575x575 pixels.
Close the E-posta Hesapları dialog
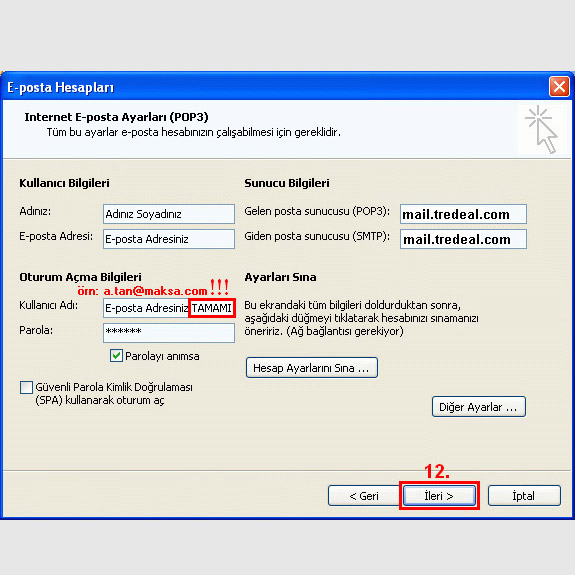point(559,87)
